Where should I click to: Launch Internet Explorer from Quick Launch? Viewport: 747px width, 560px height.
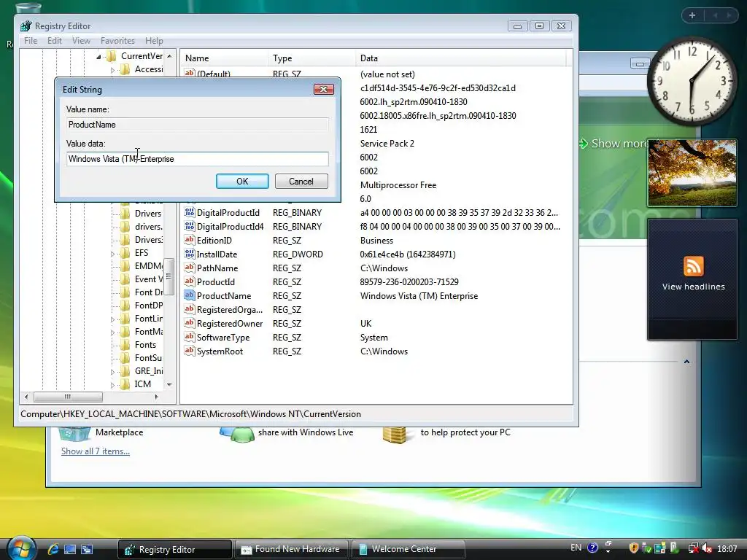coord(53,549)
